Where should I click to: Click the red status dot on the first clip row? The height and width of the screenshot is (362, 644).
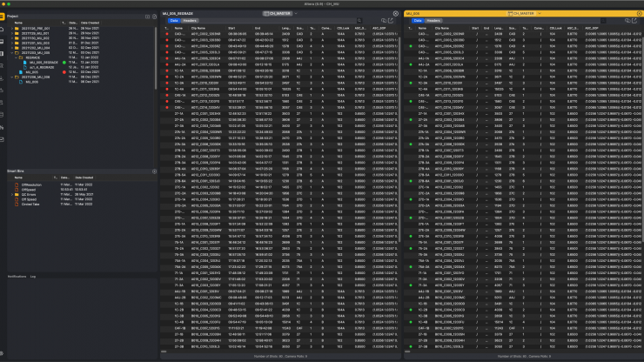[167, 32]
